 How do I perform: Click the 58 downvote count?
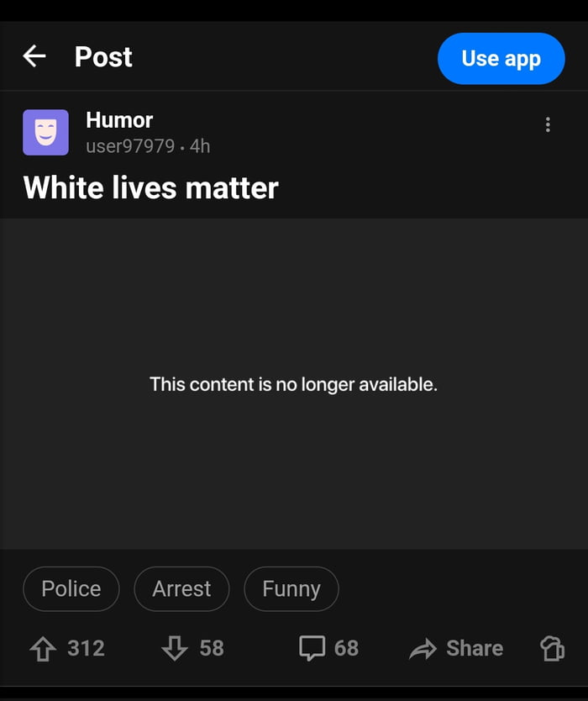click(212, 648)
